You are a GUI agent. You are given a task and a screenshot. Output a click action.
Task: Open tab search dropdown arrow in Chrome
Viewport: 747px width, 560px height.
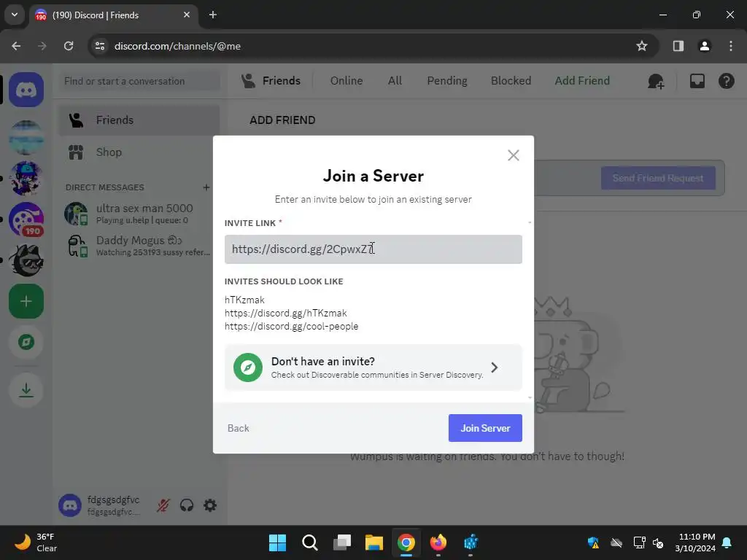[15, 15]
